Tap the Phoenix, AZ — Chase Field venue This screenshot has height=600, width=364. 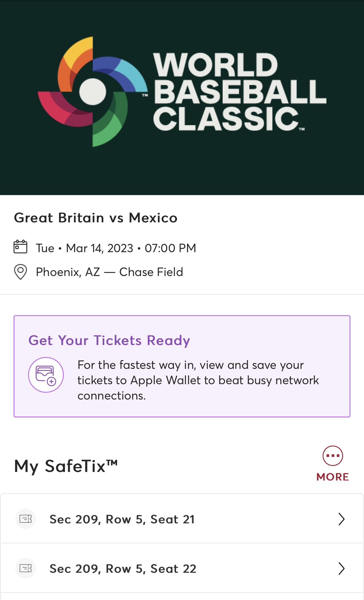[x=109, y=272]
